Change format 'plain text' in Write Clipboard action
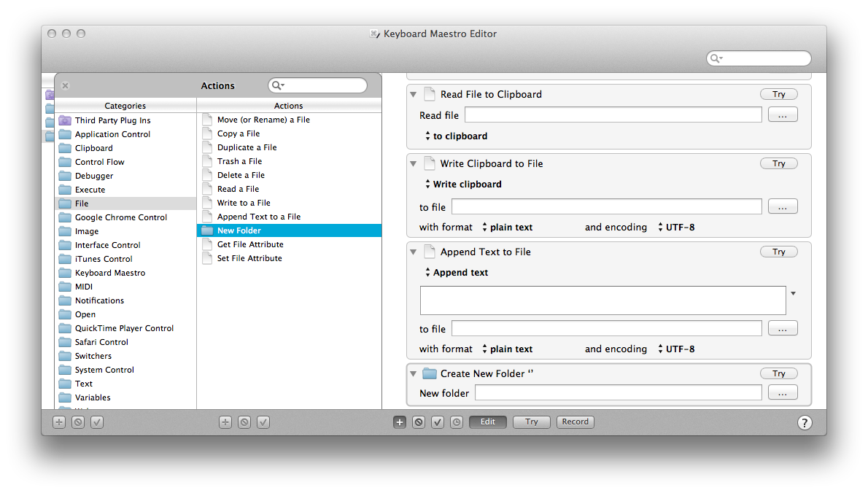Screen dimensions: 868x493 pos(507,228)
